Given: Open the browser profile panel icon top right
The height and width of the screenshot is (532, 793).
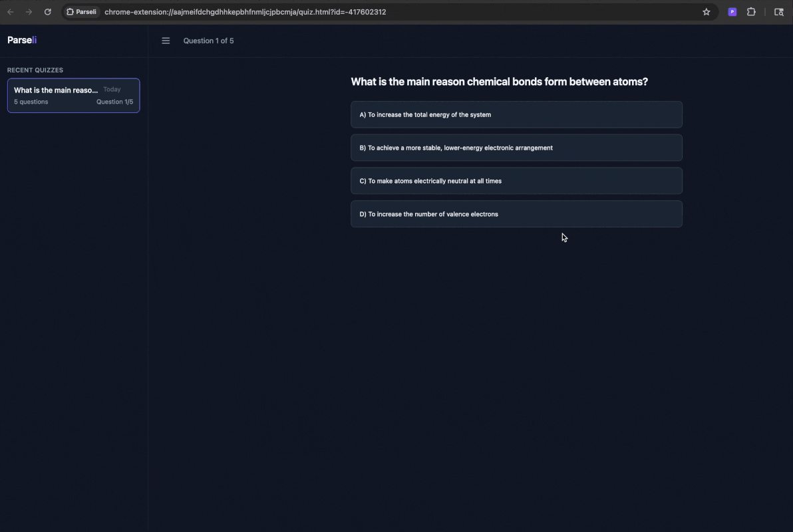Looking at the screenshot, I should (x=778, y=11).
